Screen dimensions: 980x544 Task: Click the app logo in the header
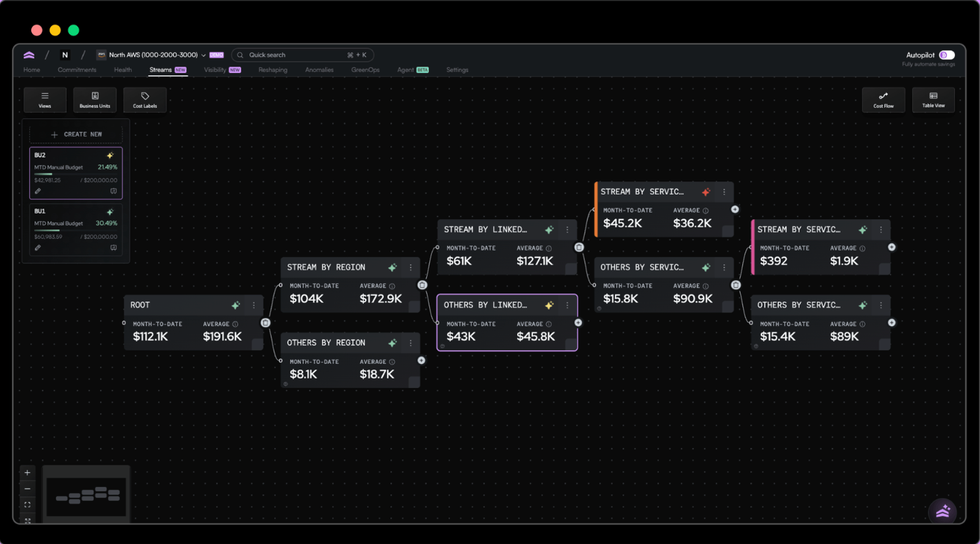click(29, 55)
